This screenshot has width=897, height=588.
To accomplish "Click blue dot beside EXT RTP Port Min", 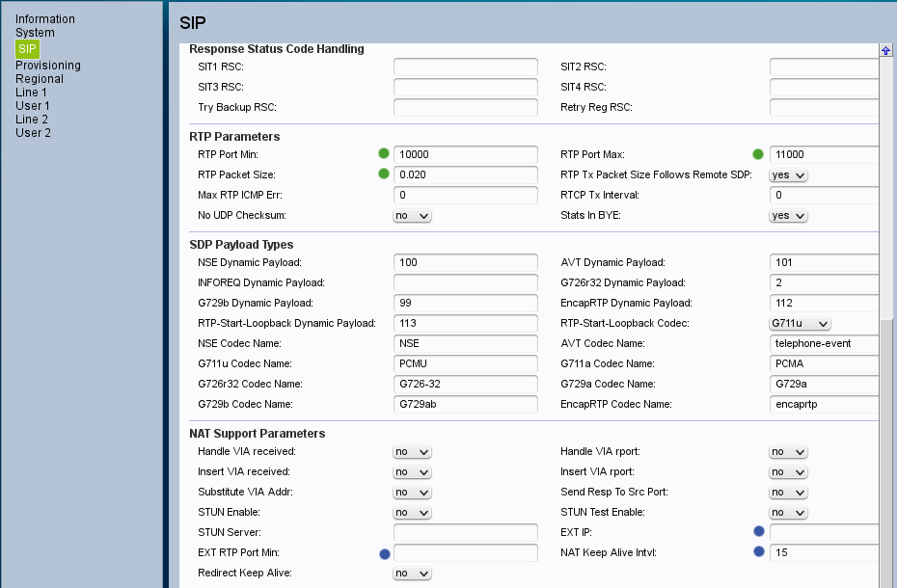I will pyautogui.click(x=384, y=553).
